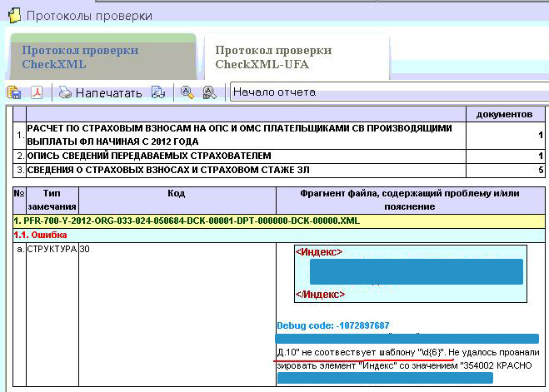Screen dimensions: 549x392
Task: Select the Протокол проверки CheckXML-UFA tab
Action: coord(297,57)
